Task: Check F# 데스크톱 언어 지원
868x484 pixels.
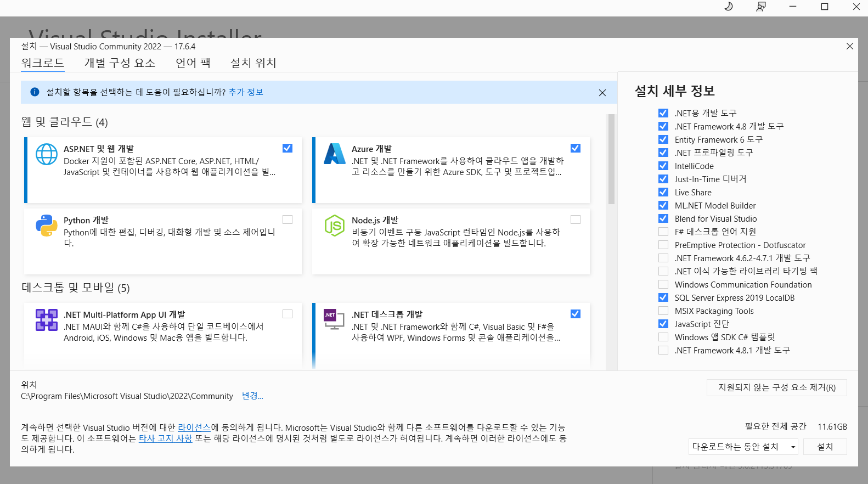Action: (663, 232)
